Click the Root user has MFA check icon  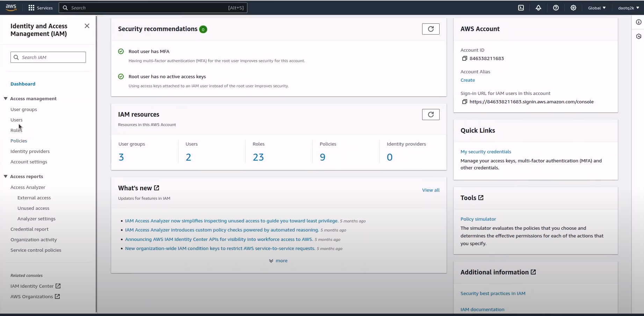point(121,51)
